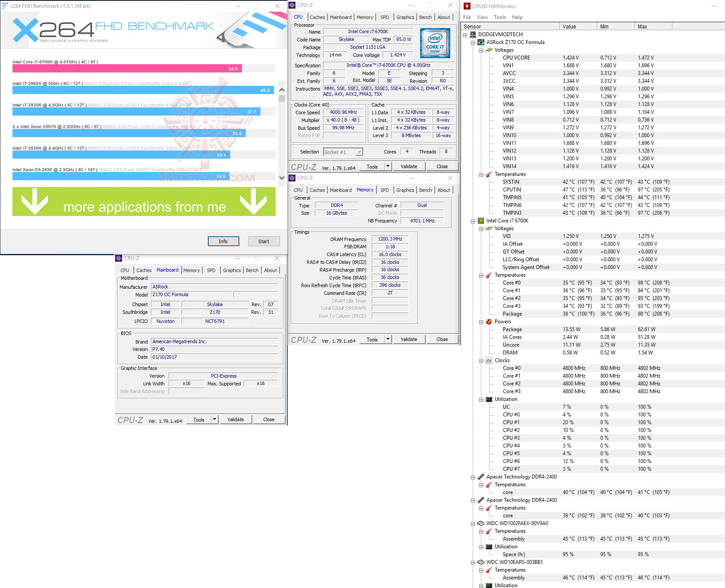Open the Socket #1 selection dropdown in CPU-Z

359,152
